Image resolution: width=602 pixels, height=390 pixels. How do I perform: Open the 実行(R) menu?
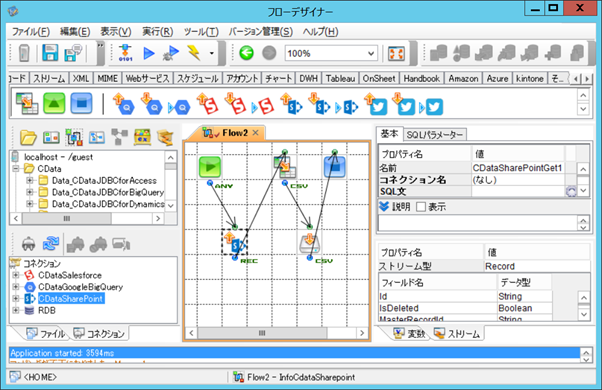pyautogui.click(x=157, y=31)
